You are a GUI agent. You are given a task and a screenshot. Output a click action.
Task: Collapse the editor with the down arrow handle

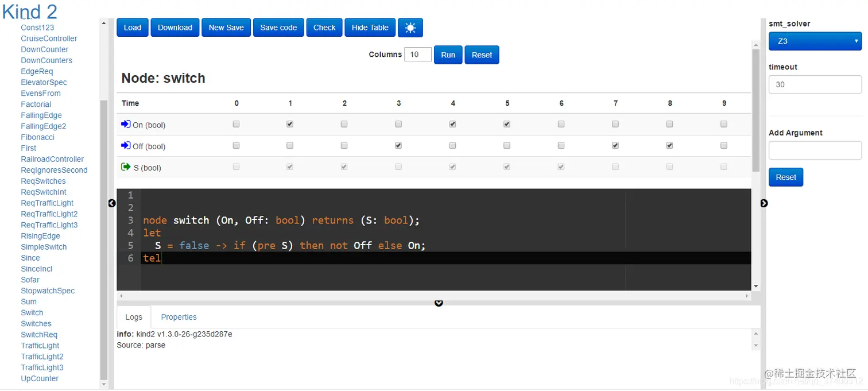(439, 303)
